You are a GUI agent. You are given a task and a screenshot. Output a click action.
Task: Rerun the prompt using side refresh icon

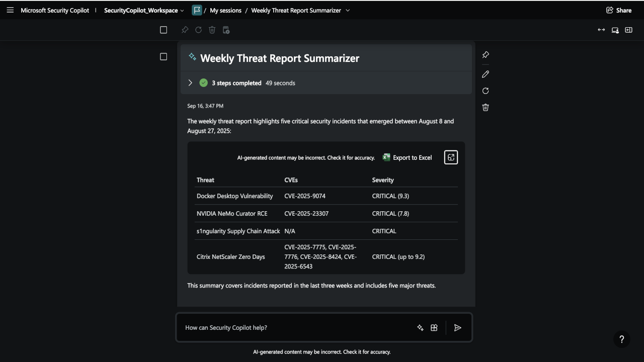pos(486,91)
